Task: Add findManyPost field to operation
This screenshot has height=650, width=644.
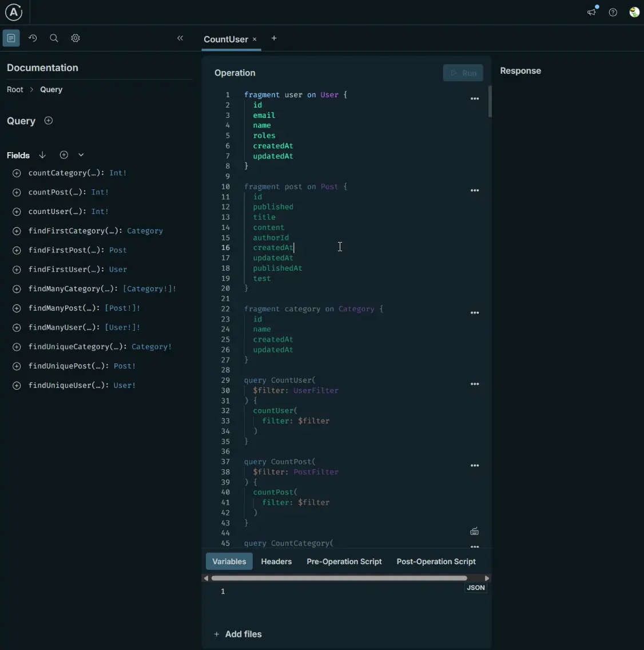Action: click(x=17, y=308)
